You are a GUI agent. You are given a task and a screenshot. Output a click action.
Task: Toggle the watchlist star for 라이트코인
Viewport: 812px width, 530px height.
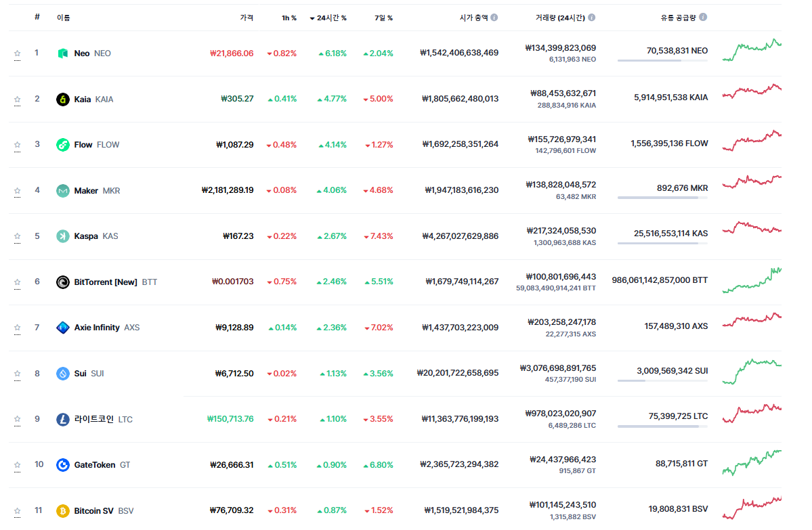point(17,419)
